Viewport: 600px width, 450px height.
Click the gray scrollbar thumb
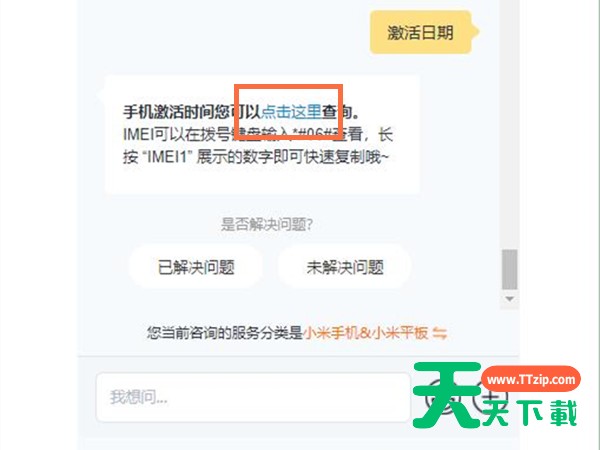coord(509,270)
